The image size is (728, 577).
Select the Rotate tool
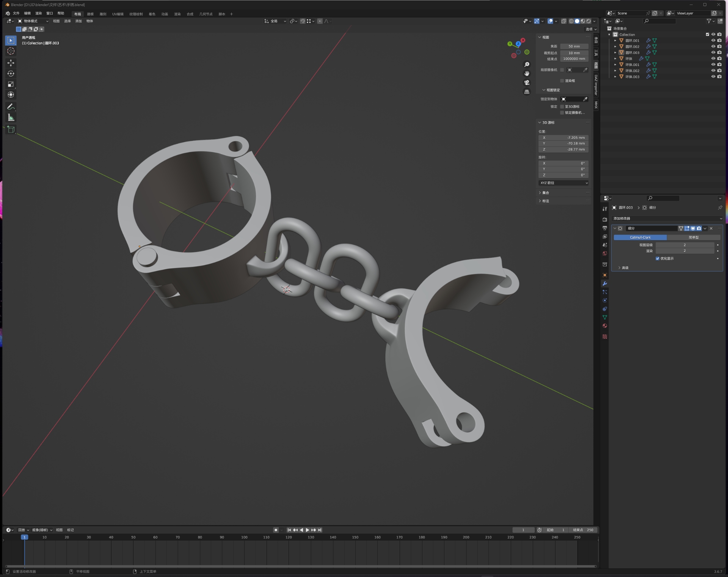pos(11,74)
